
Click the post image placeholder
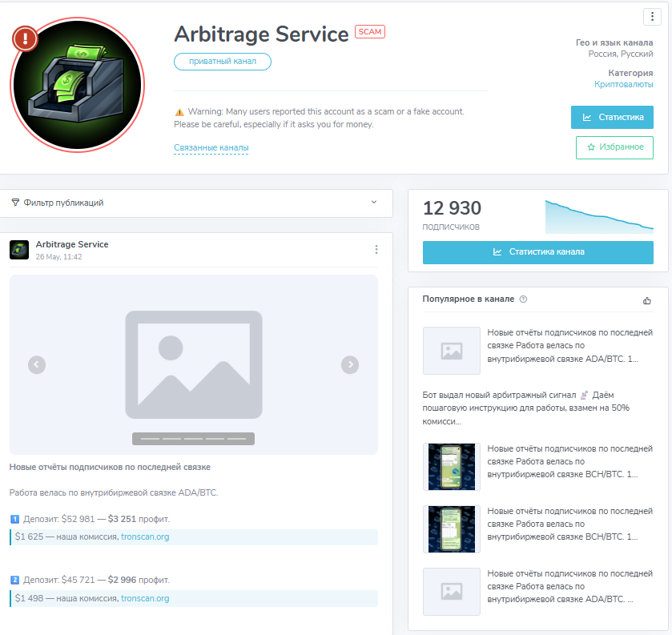tap(194, 364)
